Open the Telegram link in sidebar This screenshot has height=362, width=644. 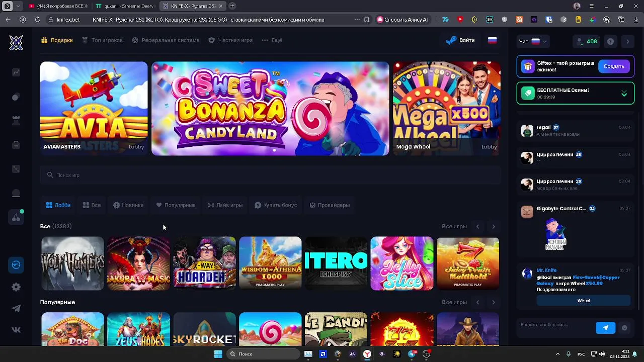tap(16, 309)
